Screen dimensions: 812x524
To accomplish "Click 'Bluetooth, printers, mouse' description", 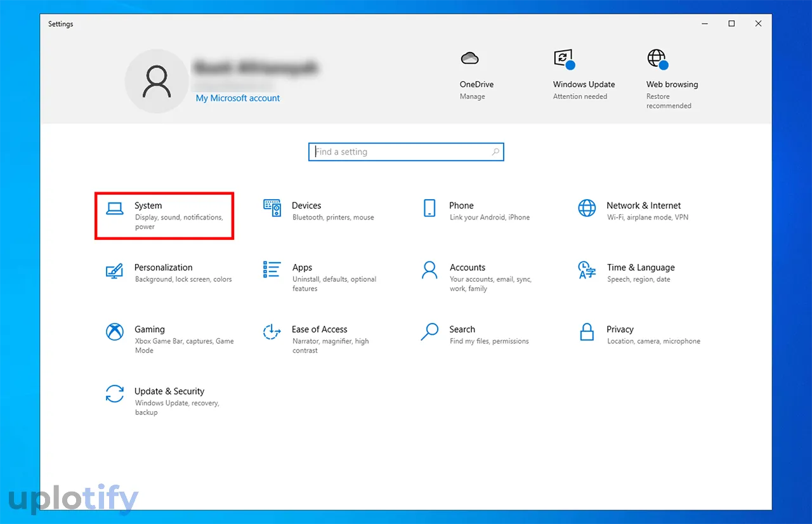I will (333, 218).
